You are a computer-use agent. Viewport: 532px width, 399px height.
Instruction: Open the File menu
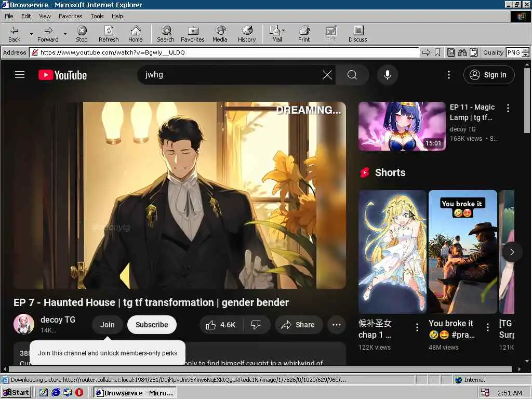(9, 16)
